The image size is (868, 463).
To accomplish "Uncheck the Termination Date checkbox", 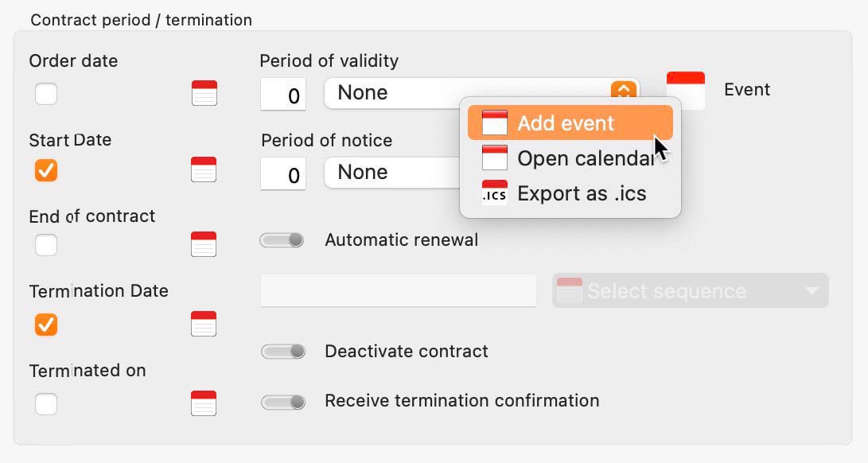I will [x=46, y=325].
